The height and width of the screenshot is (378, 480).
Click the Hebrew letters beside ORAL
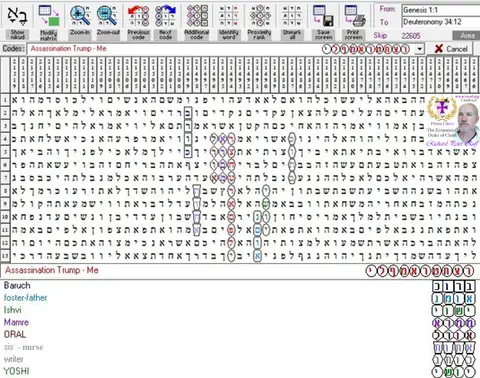[453, 335]
